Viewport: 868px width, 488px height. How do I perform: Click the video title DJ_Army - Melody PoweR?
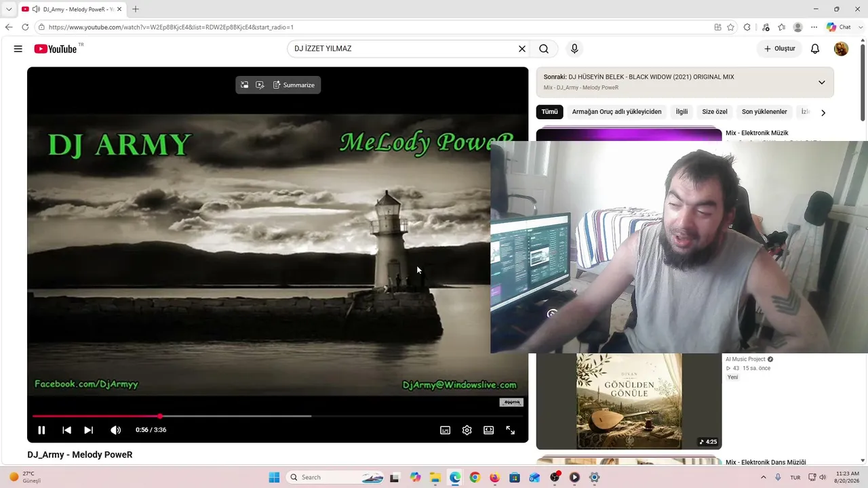click(x=80, y=455)
